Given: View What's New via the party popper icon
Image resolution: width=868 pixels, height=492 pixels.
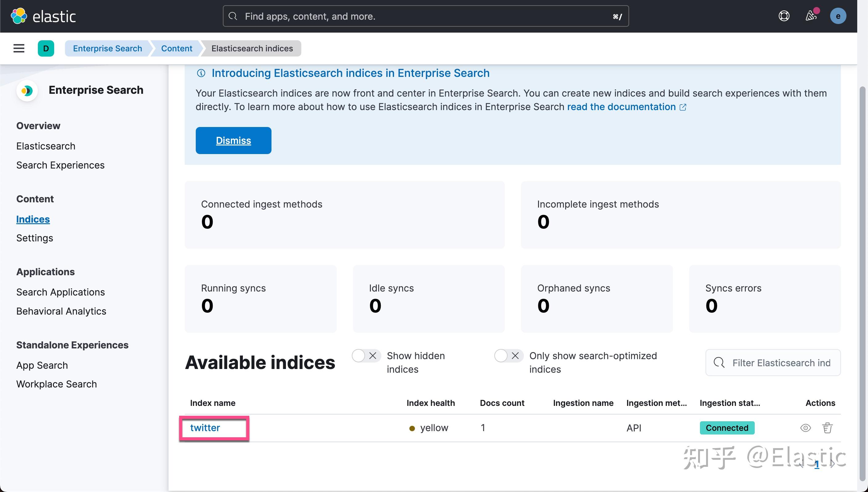Looking at the screenshot, I should click(x=811, y=16).
